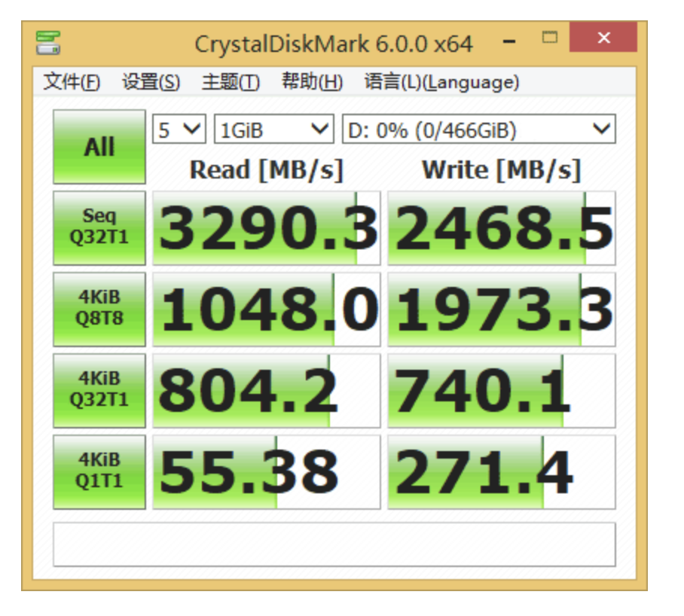Minimize the CrystalDiskMark window
The width and height of the screenshot is (684, 616).
click(509, 41)
